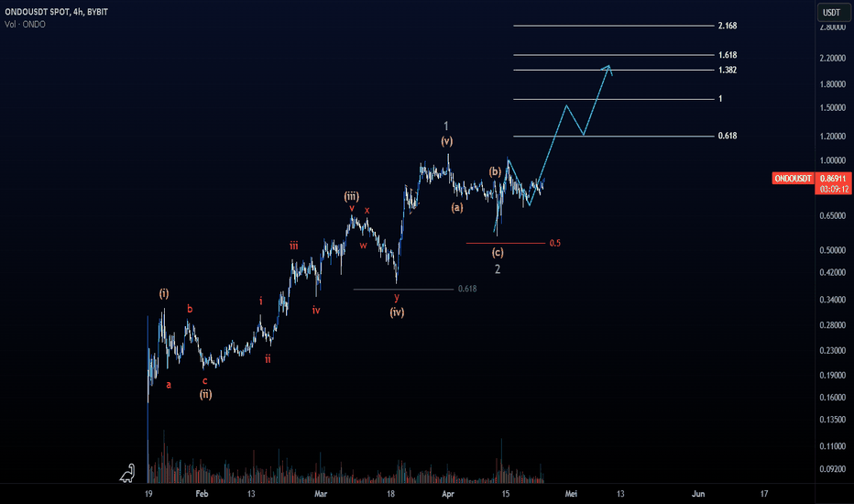
Task: Click the red 0.5 horizontal retracement line
Action: [x=506, y=243]
